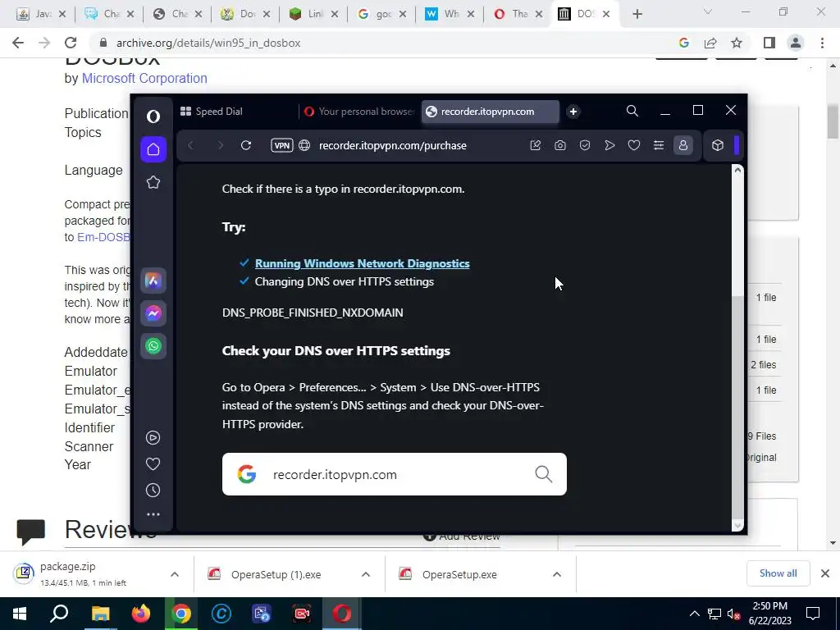The width and height of the screenshot is (840, 630).
Task: Open Opera extensions cube icon
Action: [x=717, y=145]
